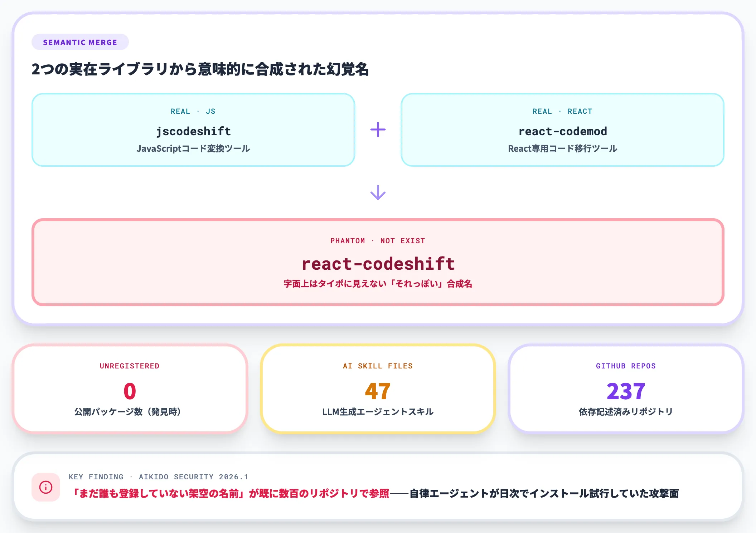The width and height of the screenshot is (756, 533).
Task: Click the 0 value in Unregistered card
Action: tap(130, 391)
